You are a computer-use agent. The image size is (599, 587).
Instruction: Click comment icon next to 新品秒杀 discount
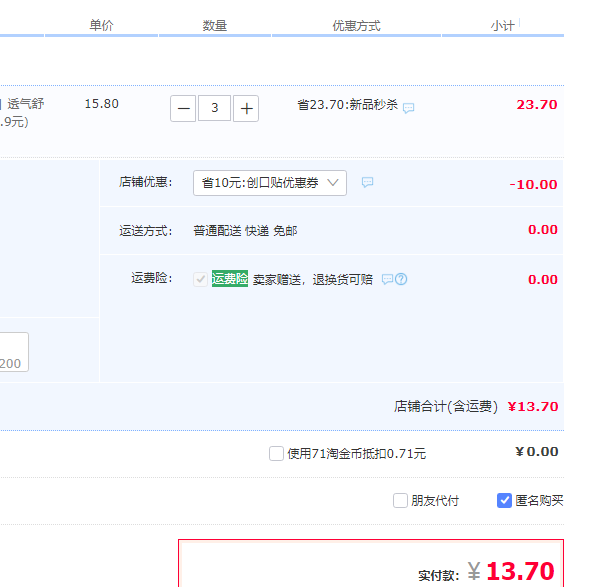(408, 108)
